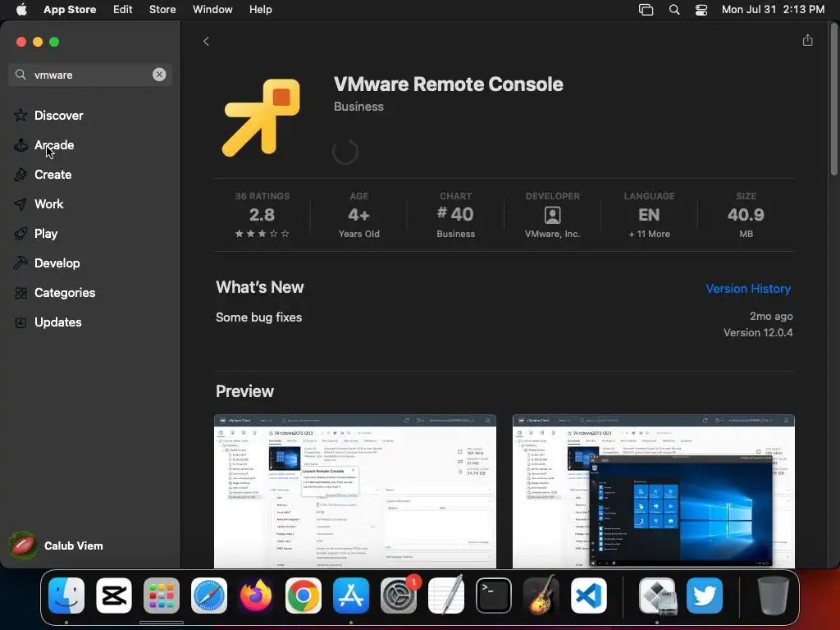Select the Create sidebar item

(x=53, y=174)
